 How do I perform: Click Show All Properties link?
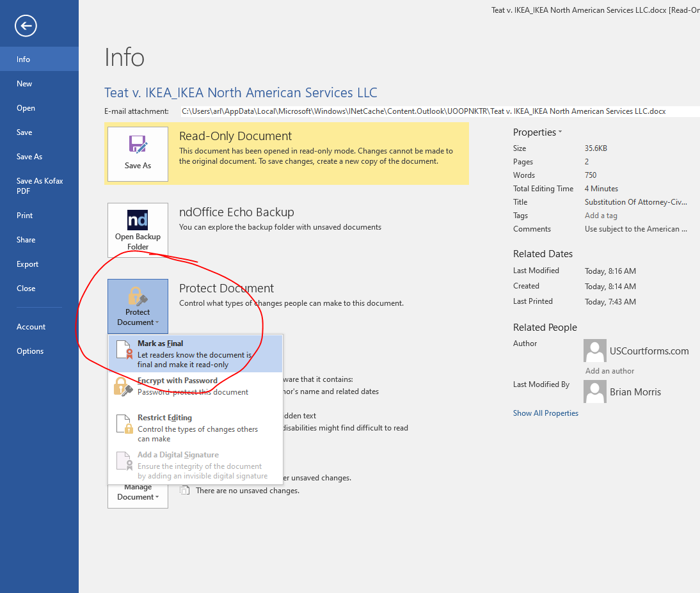pyautogui.click(x=546, y=413)
